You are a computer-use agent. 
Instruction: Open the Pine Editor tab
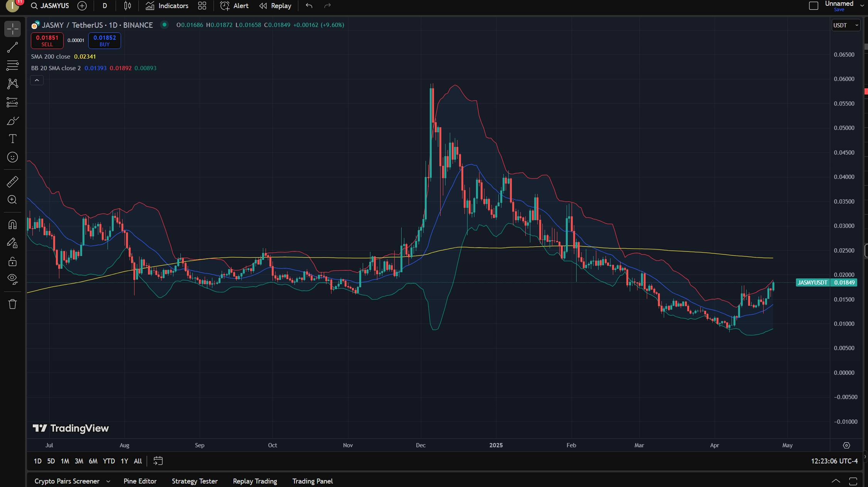point(140,481)
